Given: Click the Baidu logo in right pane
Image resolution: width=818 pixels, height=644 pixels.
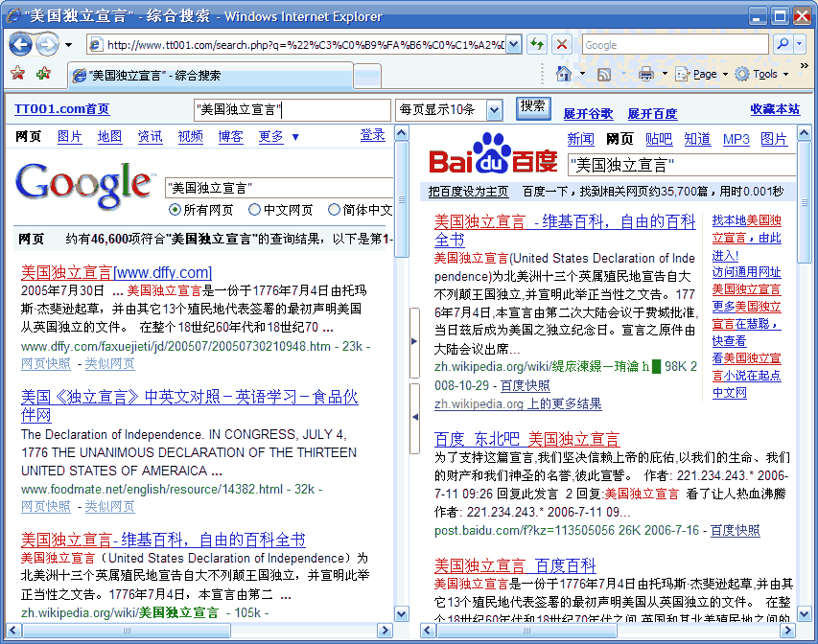Looking at the screenshot, I should [x=493, y=154].
